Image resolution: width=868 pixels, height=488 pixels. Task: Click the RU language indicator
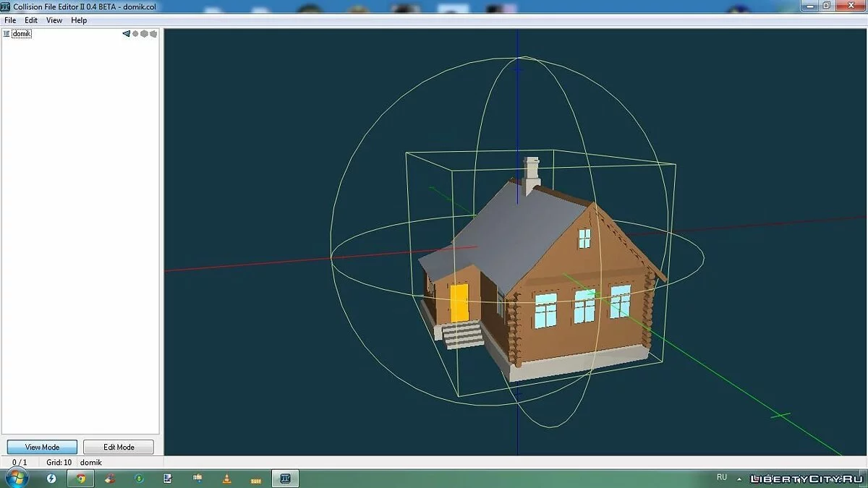point(721,478)
